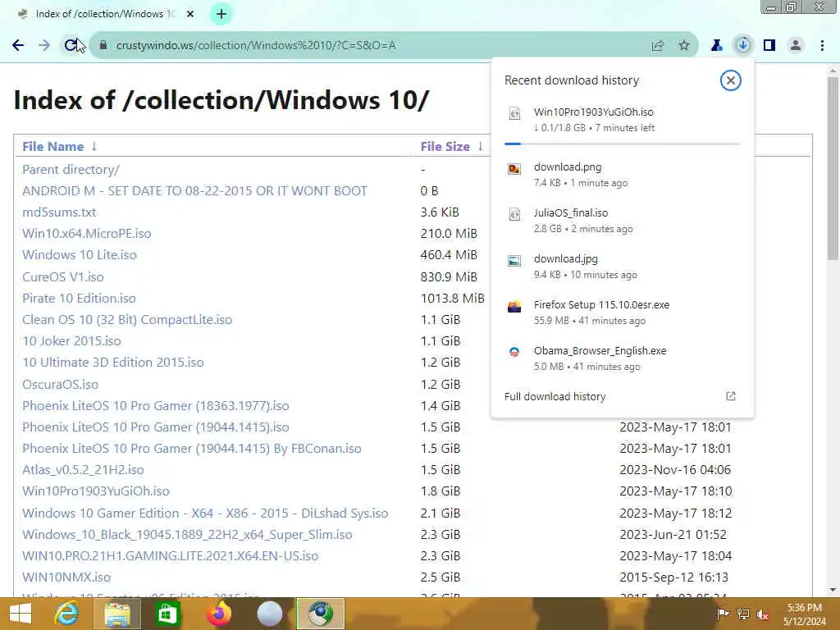The image size is (840, 630).
Task: Bookmark the page with the star icon
Action: [x=684, y=46]
